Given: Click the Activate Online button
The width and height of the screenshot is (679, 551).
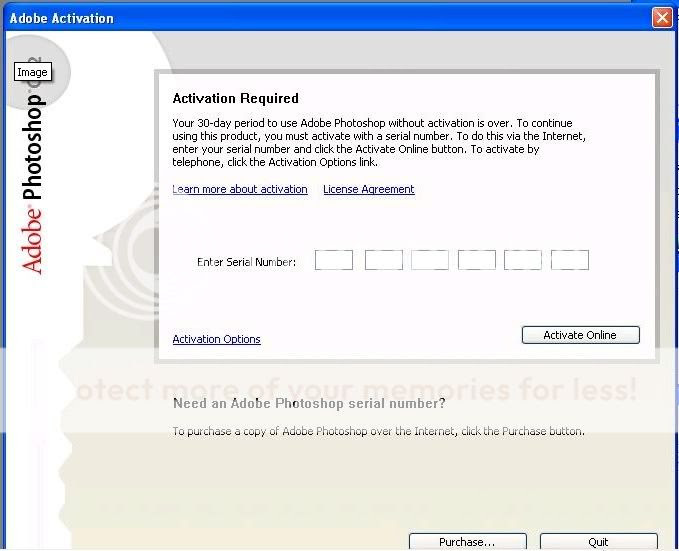Looking at the screenshot, I should pos(580,335).
